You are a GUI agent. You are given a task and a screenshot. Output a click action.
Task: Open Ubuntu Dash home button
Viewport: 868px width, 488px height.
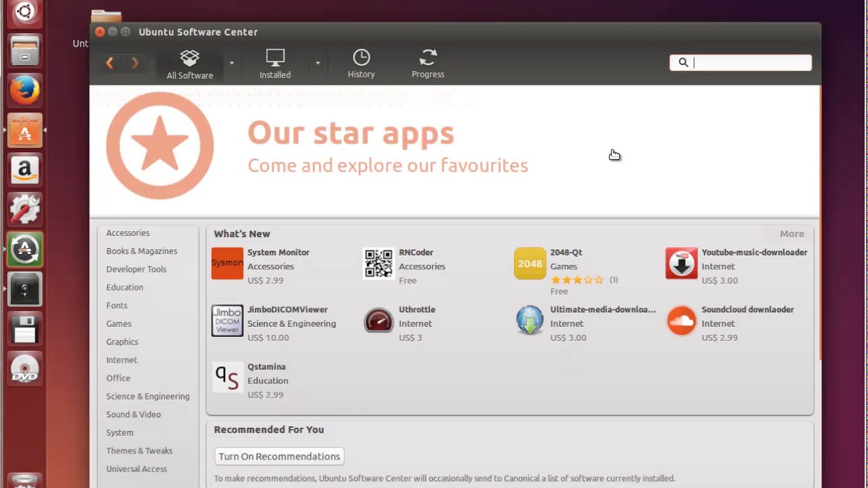25,12
